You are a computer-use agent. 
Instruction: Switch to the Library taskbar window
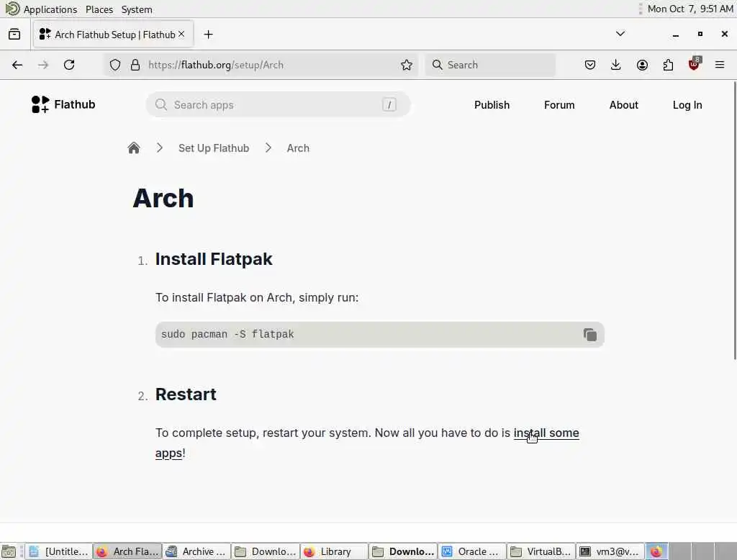[335, 551]
